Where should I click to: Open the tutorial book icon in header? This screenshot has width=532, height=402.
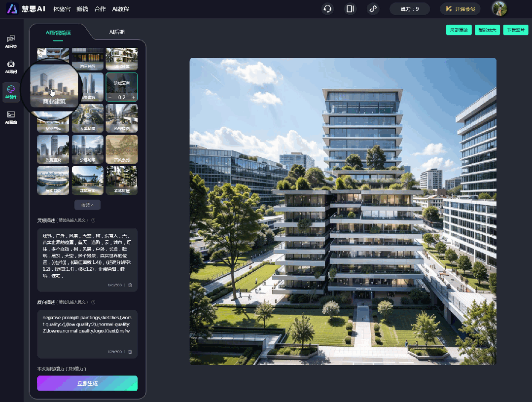click(x=350, y=9)
